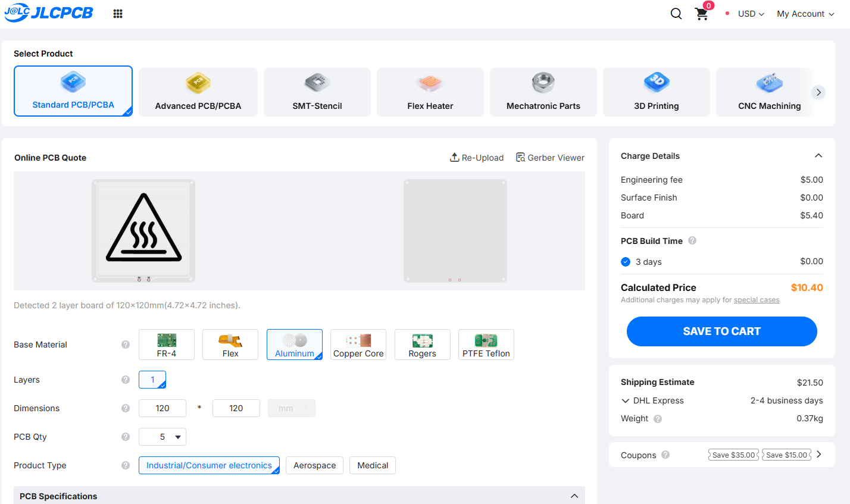The height and width of the screenshot is (504, 850).
Task: Select the SMT-Stencil product
Action: [317, 92]
